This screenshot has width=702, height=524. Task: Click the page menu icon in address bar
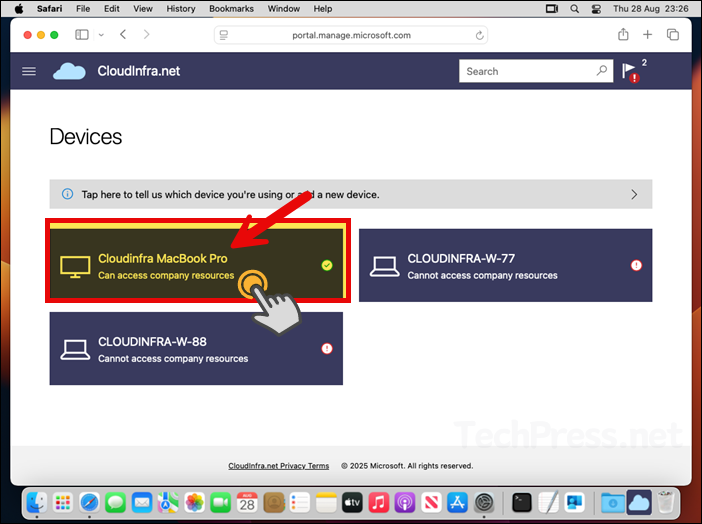(x=224, y=35)
